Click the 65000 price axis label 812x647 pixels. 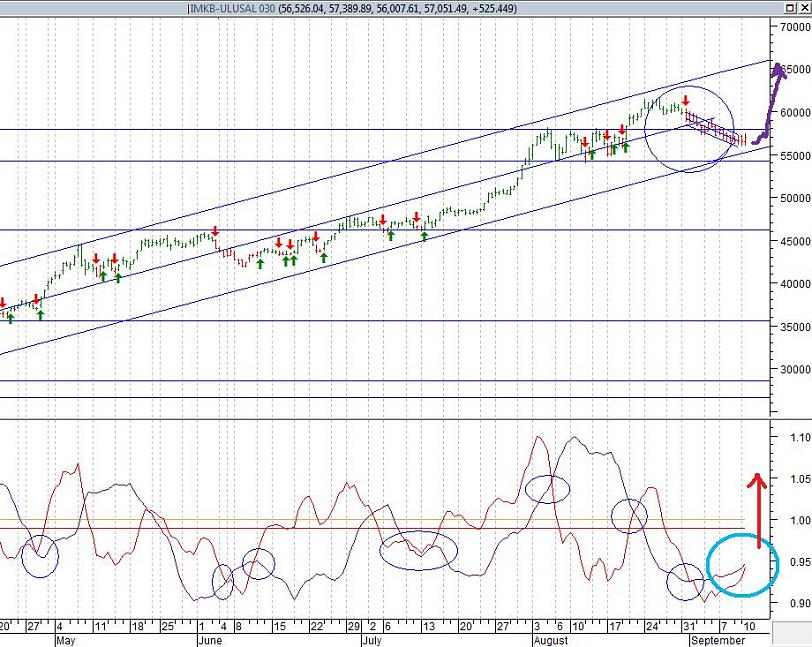coord(794,70)
